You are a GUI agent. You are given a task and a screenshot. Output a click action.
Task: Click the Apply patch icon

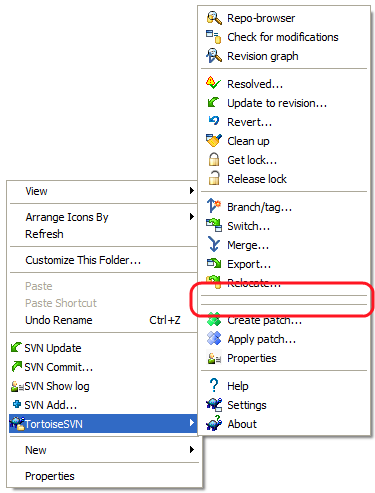(214, 338)
